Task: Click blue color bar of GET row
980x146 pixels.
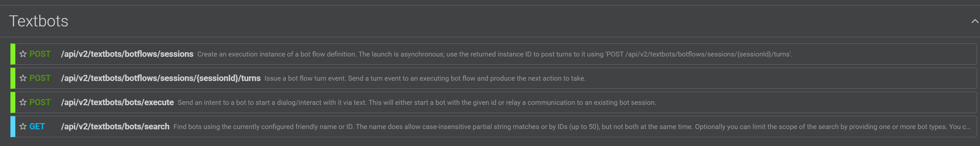Action: coord(13,126)
